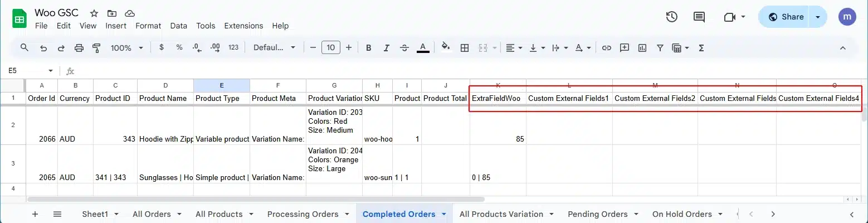
Task: Click the Insert link icon
Action: point(607,48)
